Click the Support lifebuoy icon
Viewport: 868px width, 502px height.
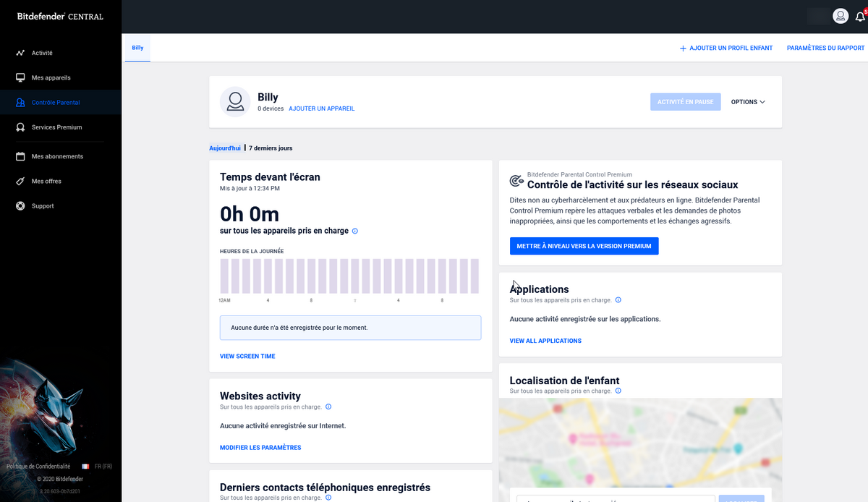tap(20, 206)
